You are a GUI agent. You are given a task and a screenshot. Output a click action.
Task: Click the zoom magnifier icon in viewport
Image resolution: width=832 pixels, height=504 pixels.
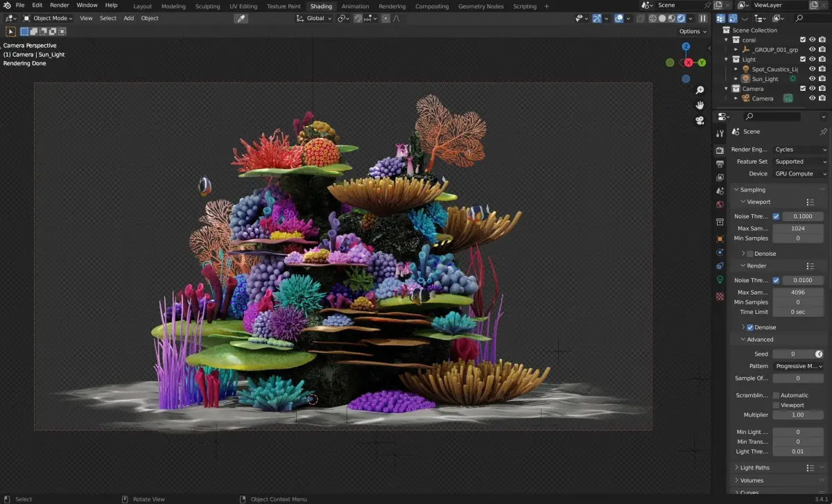pyautogui.click(x=700, y=91)
